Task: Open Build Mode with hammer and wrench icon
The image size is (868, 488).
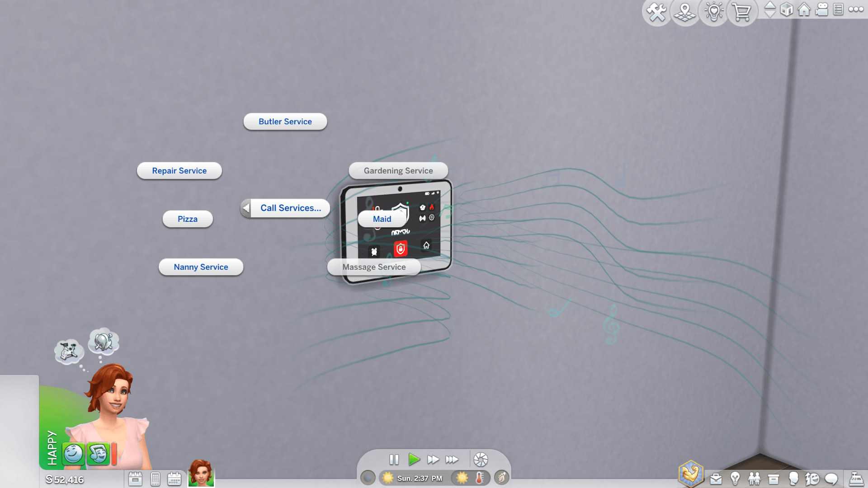Action: click(656, 12)
